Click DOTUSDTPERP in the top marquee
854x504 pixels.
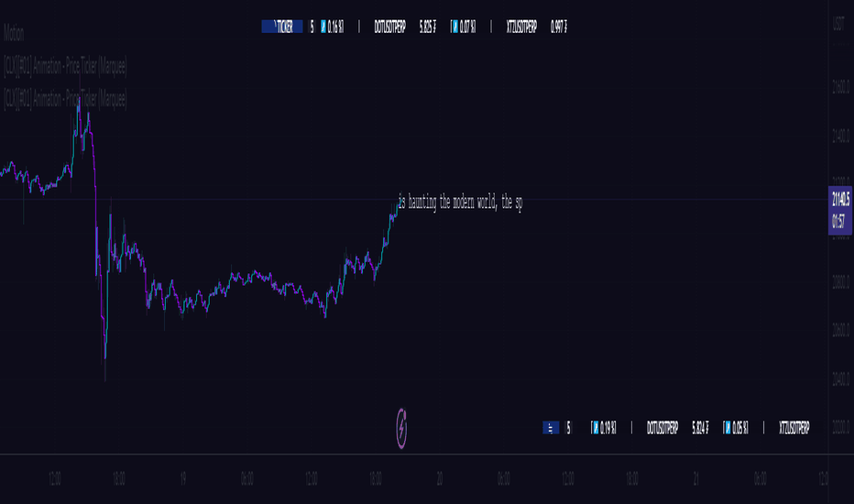[x=390, y=27]
